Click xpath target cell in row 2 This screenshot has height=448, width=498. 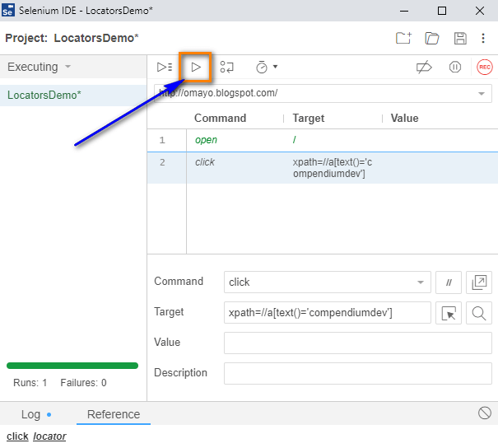(x=333, y=168)
